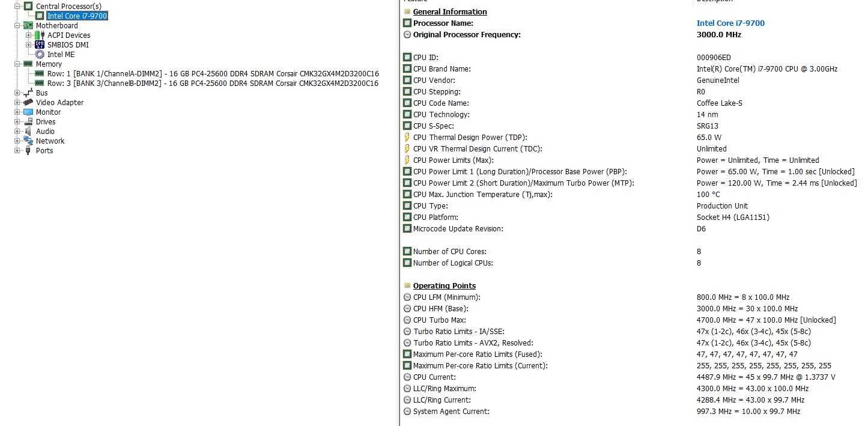This screenshot has height=426, width=868.
Task: Select the CPU Power Limit 2 row
Action: 634,183
